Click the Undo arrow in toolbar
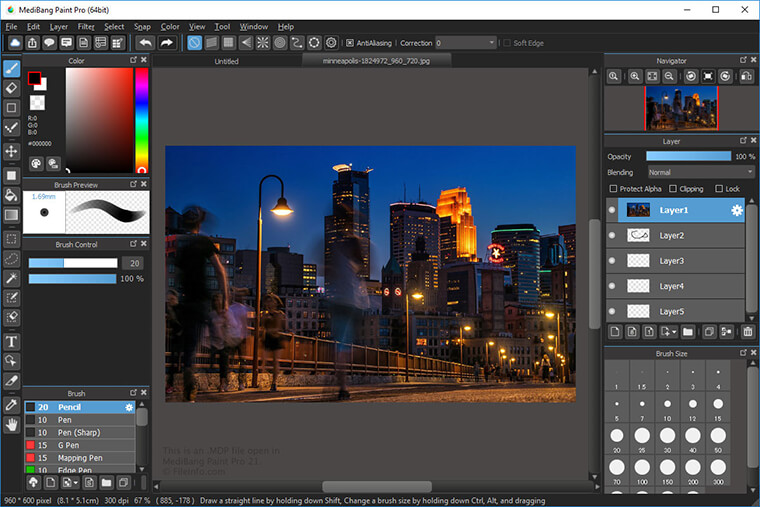760x507 pixels. tap(145, 43)
